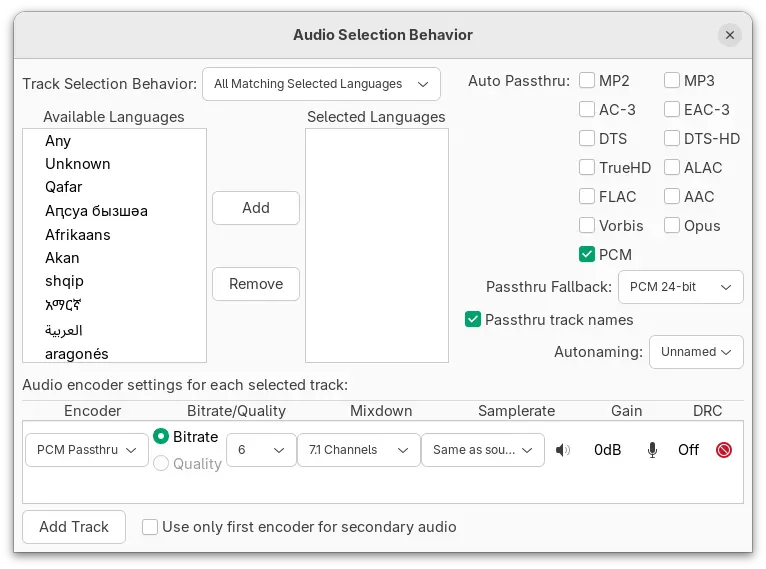Enable MP2 auto passthru checkbox

pos(588,81)
